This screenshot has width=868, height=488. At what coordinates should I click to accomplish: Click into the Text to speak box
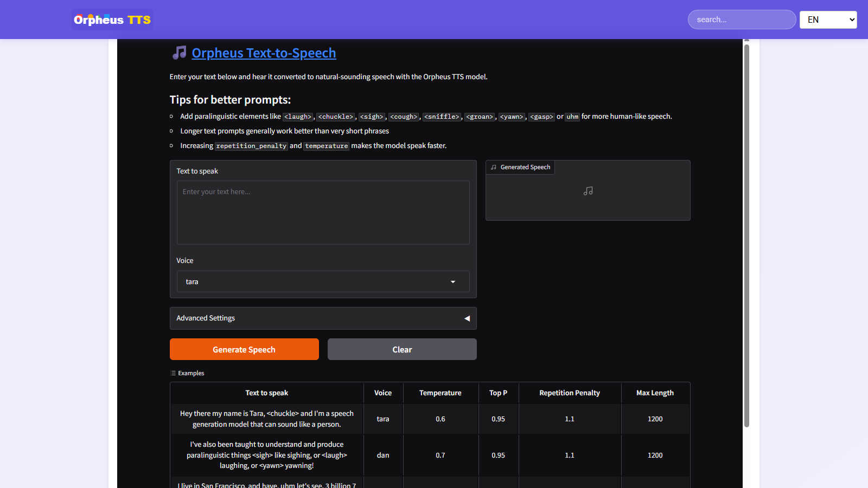[323, 213]
